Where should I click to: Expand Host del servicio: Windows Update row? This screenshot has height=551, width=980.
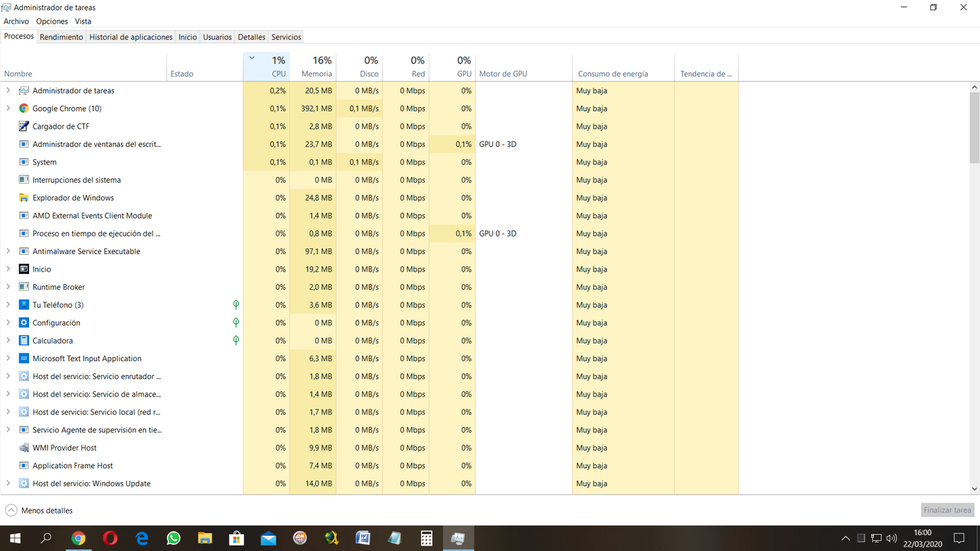point(8,484)
